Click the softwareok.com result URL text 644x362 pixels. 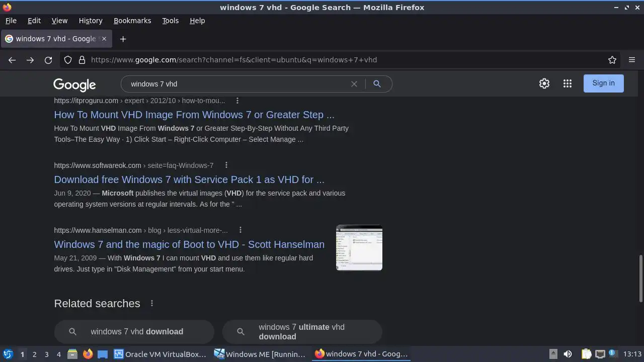(134, 165)
